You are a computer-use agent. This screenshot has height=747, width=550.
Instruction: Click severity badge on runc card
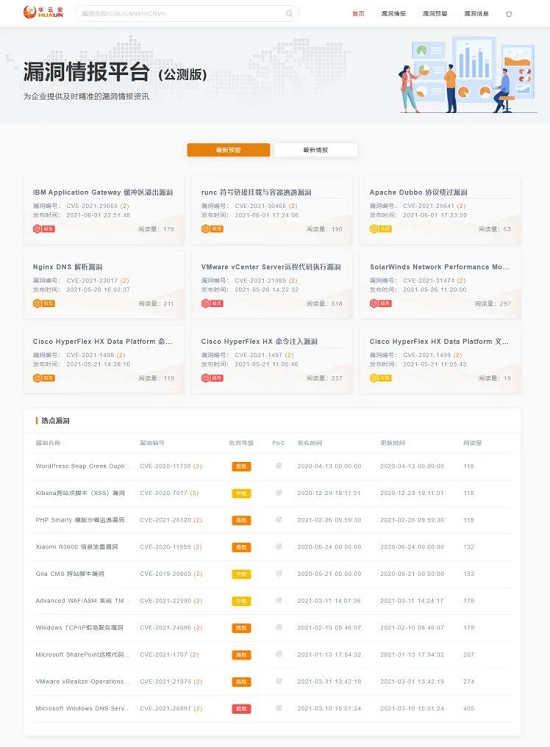(x=212, y=229)
